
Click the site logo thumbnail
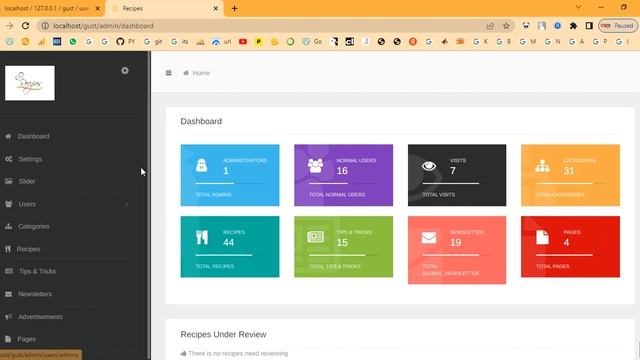click(30, 83)
